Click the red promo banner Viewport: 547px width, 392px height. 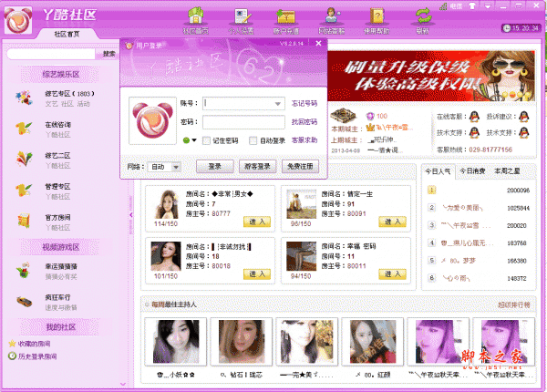[x=431, y=76]
